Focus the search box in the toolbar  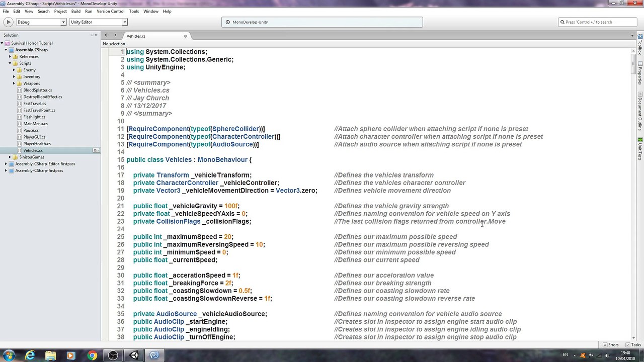click(x=598, y=22)
